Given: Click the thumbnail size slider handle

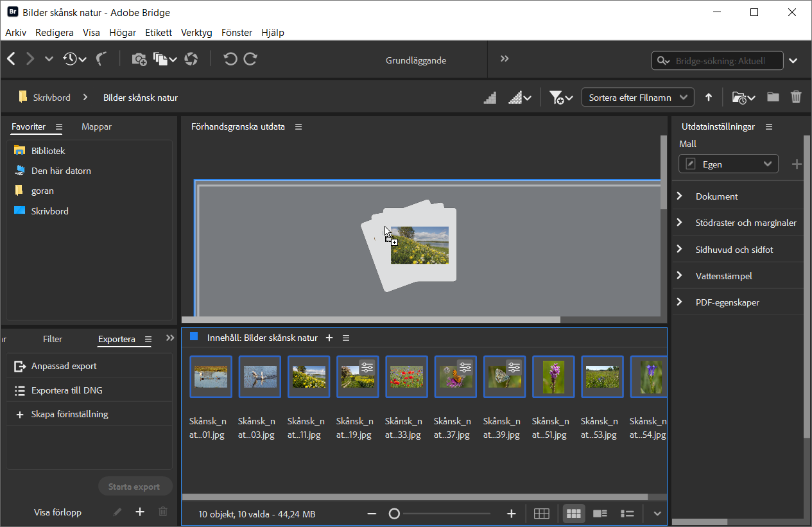Looking at the screenshot, I should (x=394, y=514).
